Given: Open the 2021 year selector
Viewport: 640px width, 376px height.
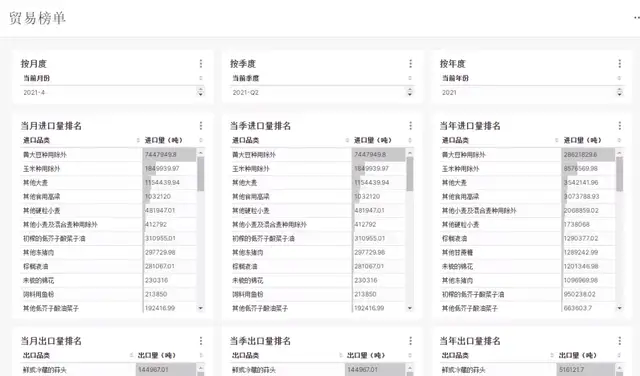Looking at the screenshot, I should (x=531, y=92).
